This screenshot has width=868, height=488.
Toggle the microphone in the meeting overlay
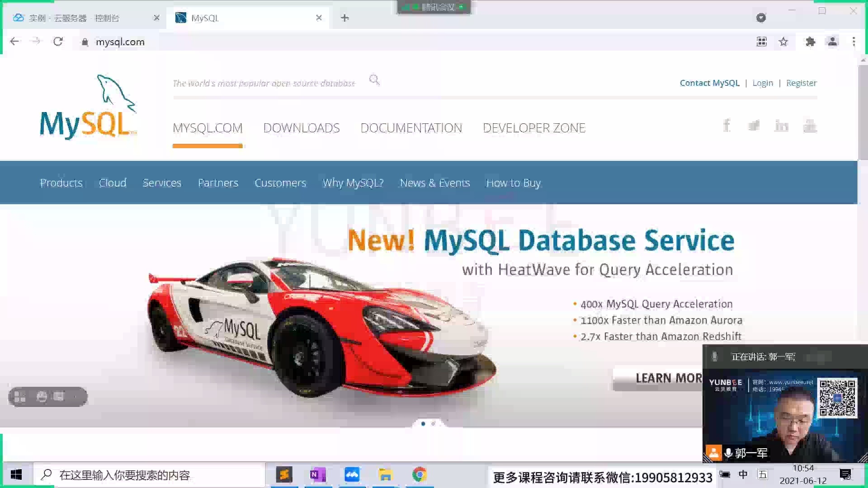(715, 357)
